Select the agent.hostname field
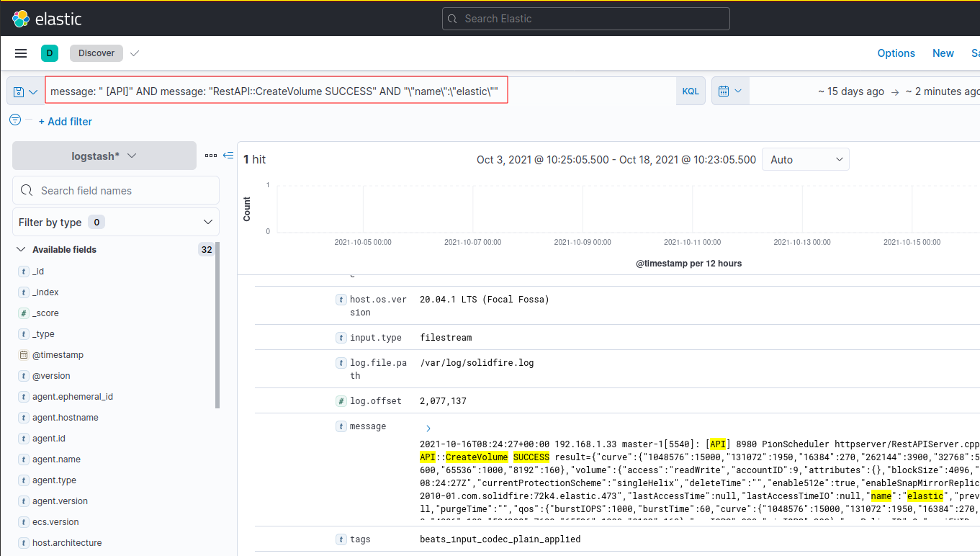Viewport: 980px width, 556px height. [66, 418]
